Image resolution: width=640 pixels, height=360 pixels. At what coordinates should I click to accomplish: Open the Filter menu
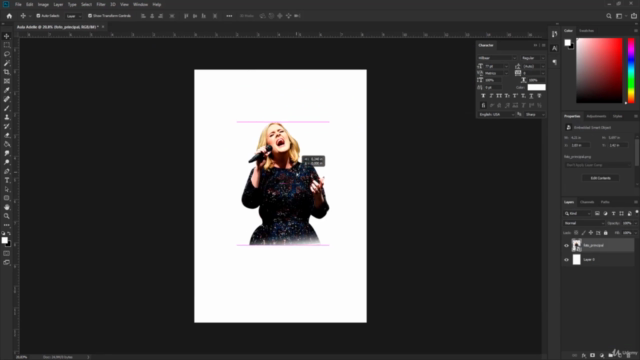(101, 4)
